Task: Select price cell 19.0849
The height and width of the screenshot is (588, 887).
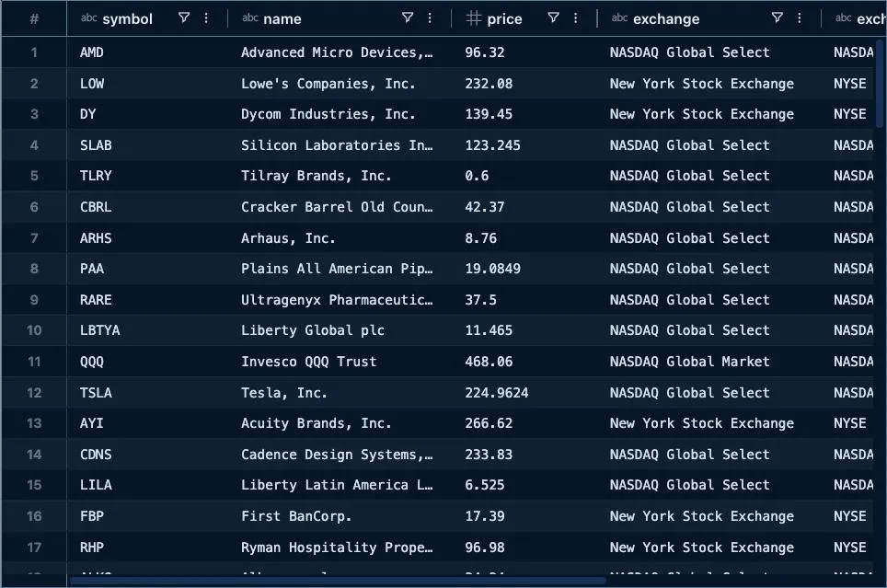Action: coord(524,269)
